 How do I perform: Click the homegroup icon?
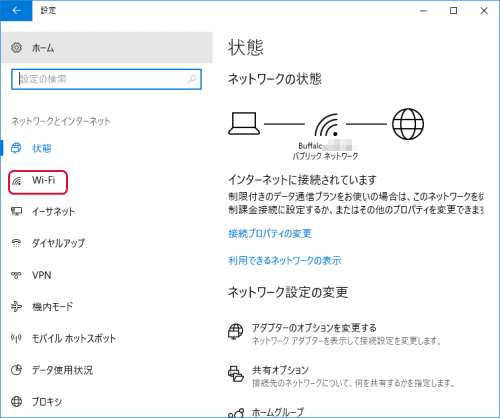pyautogui.click(x=236, y=413)
